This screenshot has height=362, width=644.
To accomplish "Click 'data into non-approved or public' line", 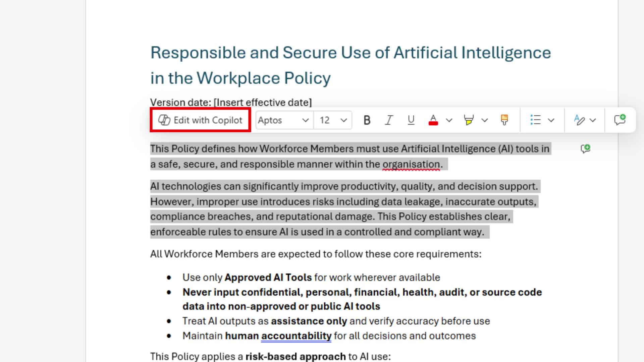I will coord(281,306).
